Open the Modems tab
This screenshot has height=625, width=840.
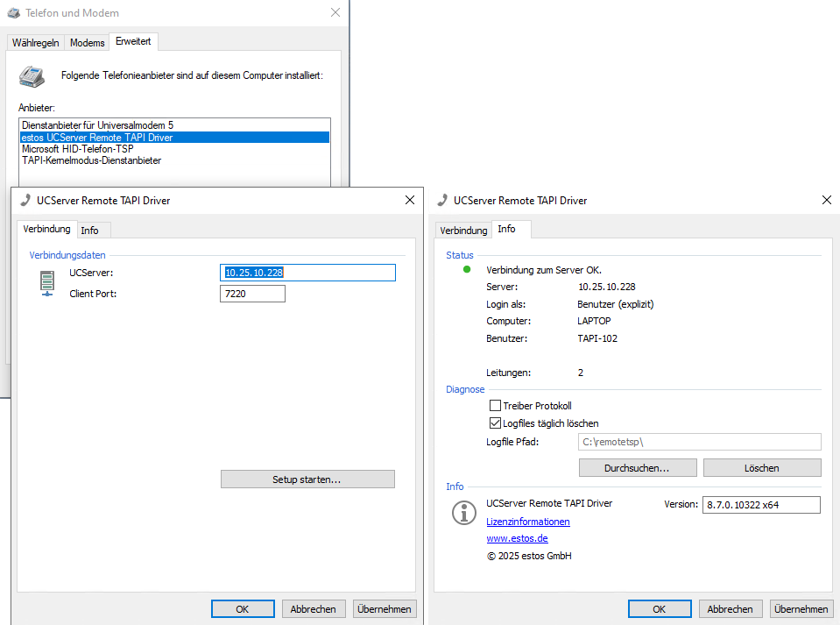pyautogui.click(x=88, y=43)
